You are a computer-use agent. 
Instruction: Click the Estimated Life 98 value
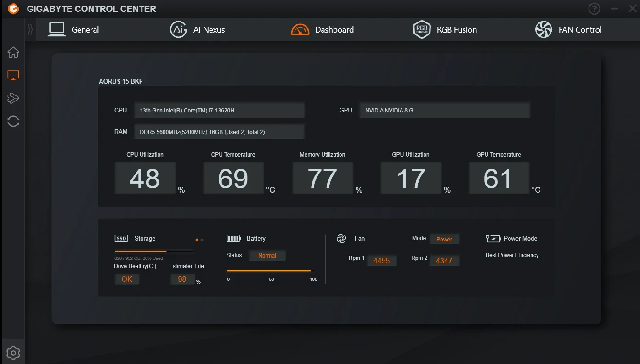tap(182, 279)
